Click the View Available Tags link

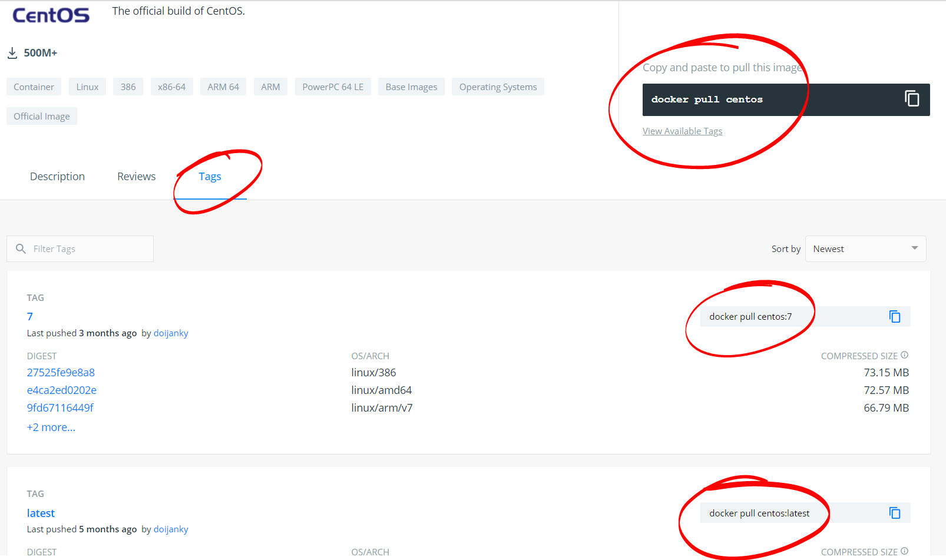pyautogui.click(x=682, y=131)
